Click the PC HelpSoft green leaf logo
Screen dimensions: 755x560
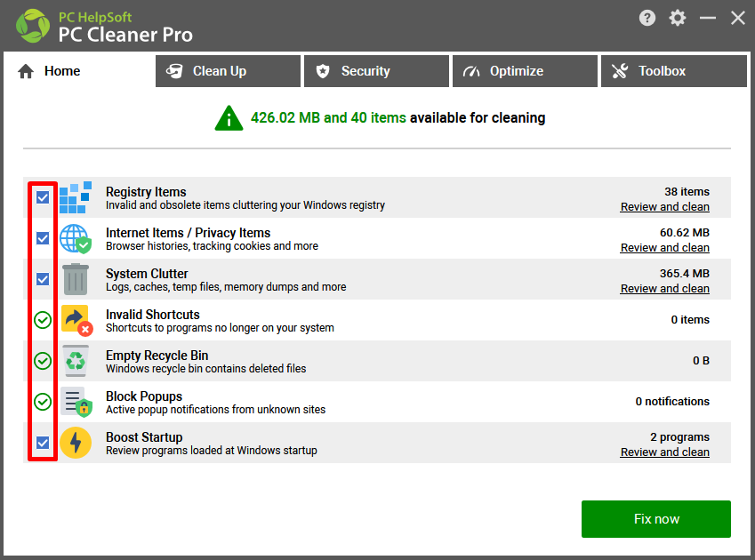click(x=33, y=26)
